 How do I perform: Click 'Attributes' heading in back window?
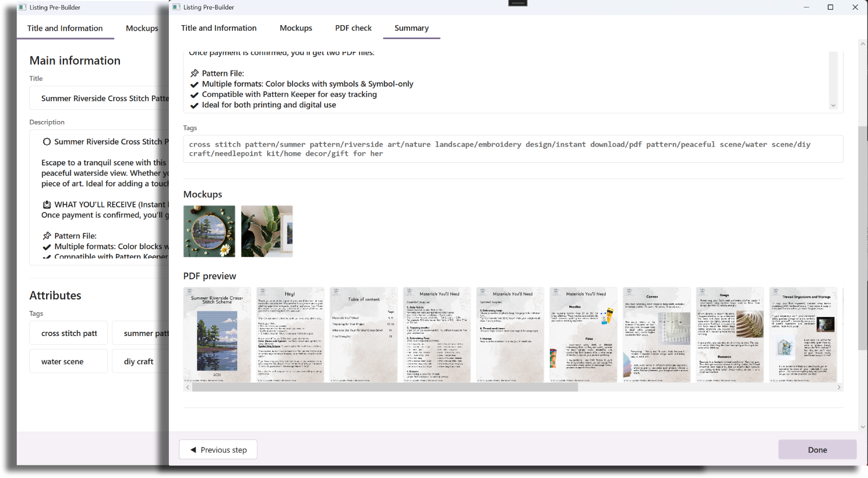click(x=55, y=296)
